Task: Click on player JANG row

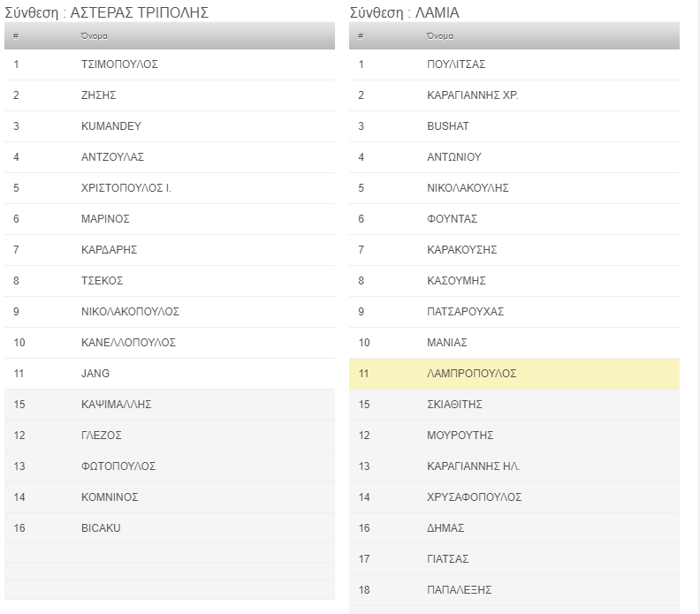Action: point(95,374)
